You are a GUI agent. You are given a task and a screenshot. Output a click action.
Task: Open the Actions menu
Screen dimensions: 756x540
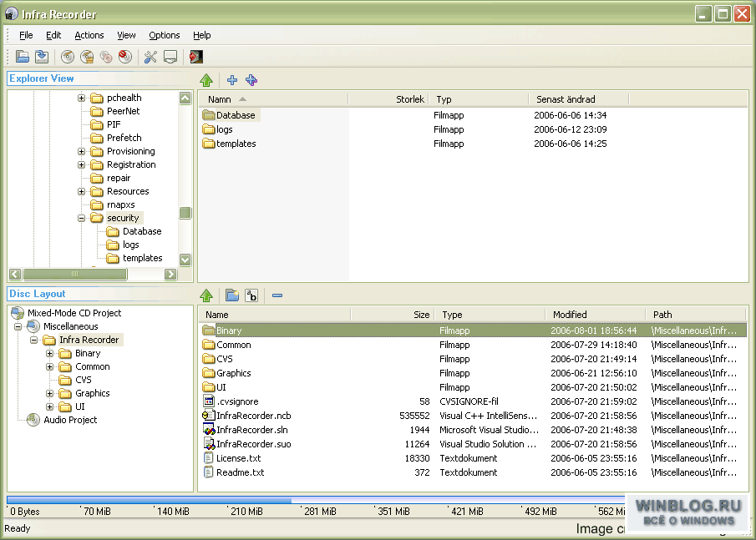89,35
